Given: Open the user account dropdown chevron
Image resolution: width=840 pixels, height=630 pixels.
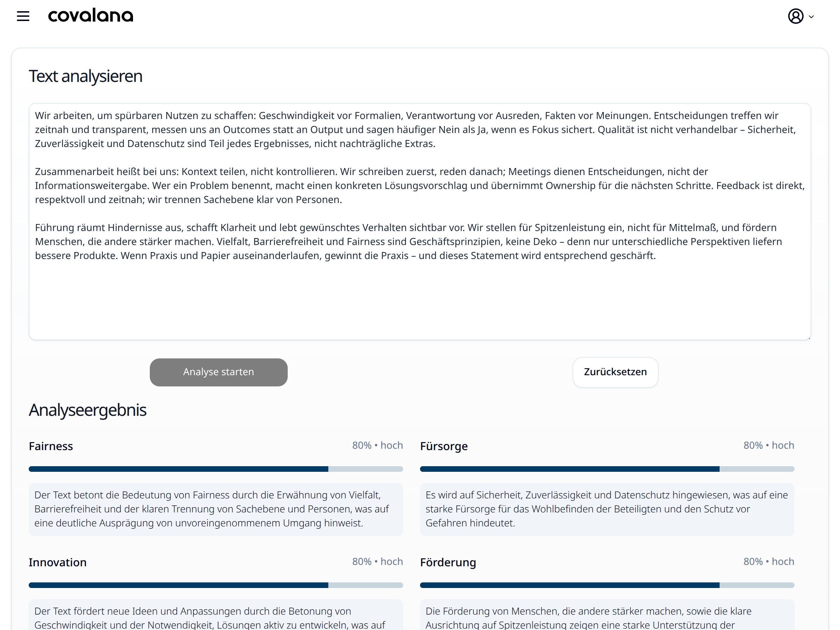Looking at the screenshot, I should tap(812, 17).
